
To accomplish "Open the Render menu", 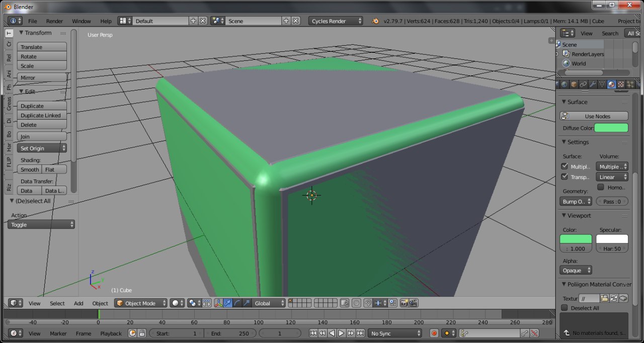I will click(x=54, y=21).
